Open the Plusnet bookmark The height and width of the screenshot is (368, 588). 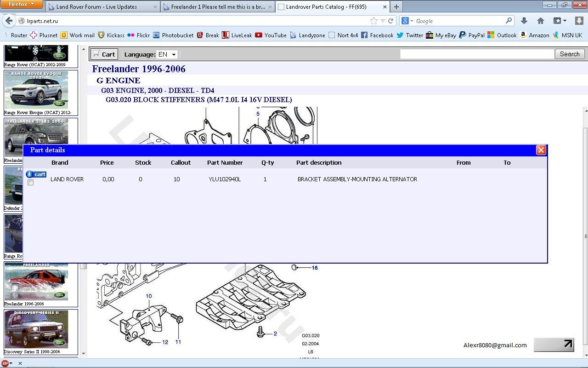point(44,35)
